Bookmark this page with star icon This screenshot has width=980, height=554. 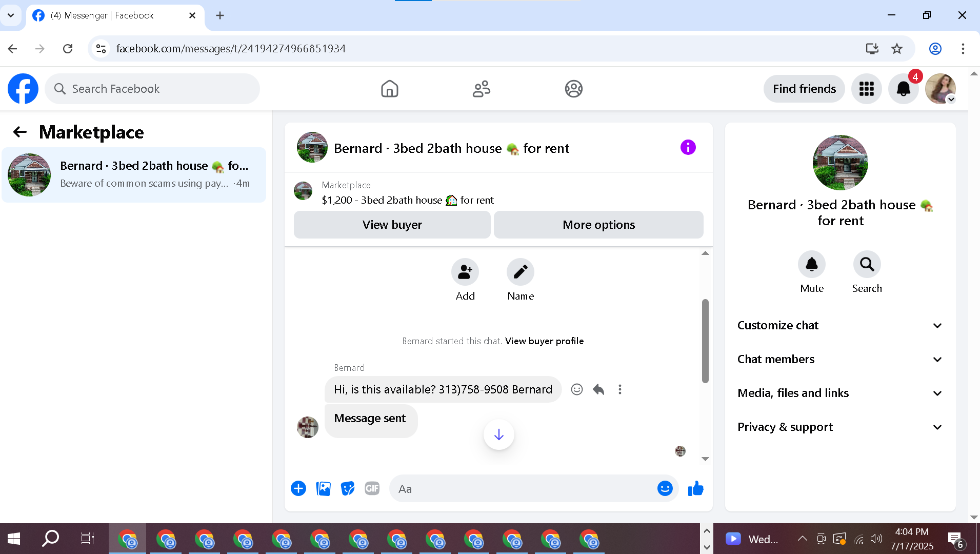(x=897, y=49)
